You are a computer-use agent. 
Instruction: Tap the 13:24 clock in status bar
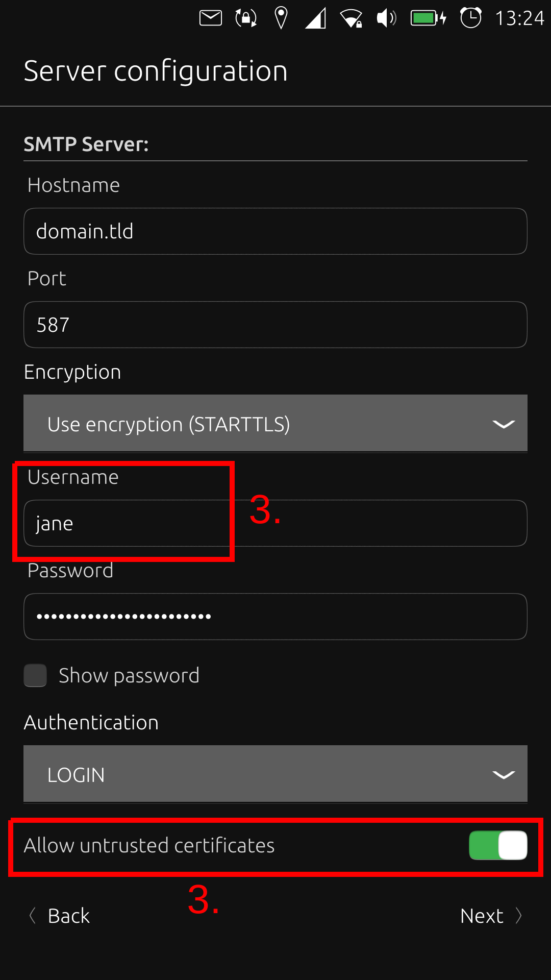[x=519, y=18]
